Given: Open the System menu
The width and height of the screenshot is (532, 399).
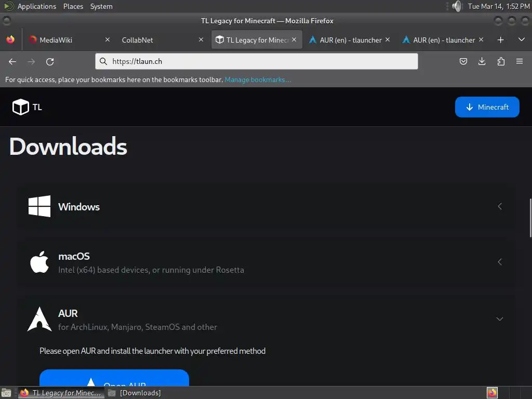Looking at the screenshot, I should pyautogui.click(x=101, y=6).
